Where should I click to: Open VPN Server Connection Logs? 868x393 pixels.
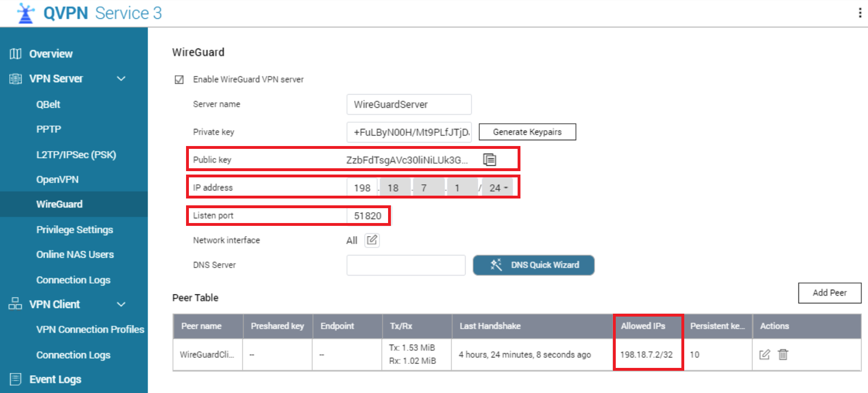(x=74, y=279)
